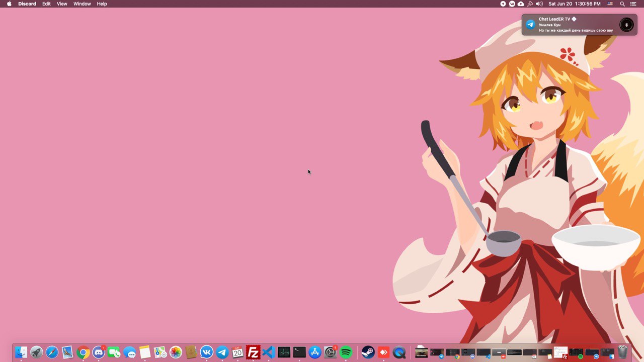Open the Window menu

click(82, 4)
